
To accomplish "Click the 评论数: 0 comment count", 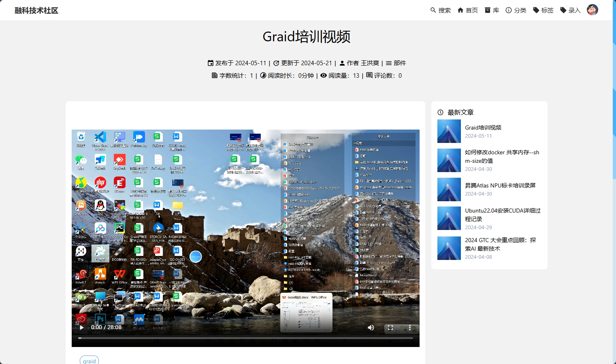I will pos(384,76).
